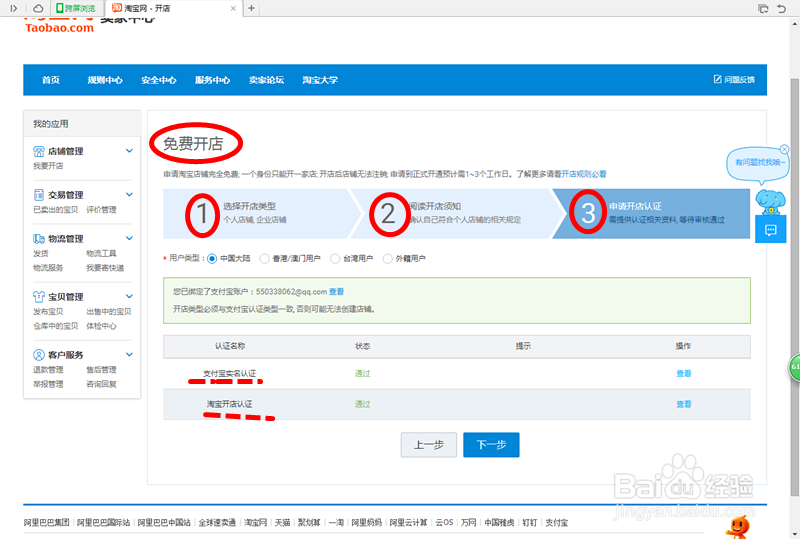
Task: Click the browser sidebar toggle icon
Action: tap(14, 8)
